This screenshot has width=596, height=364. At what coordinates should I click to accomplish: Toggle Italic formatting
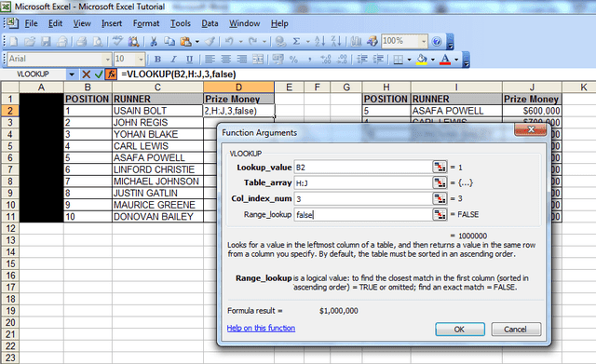[x=174, y=60]
